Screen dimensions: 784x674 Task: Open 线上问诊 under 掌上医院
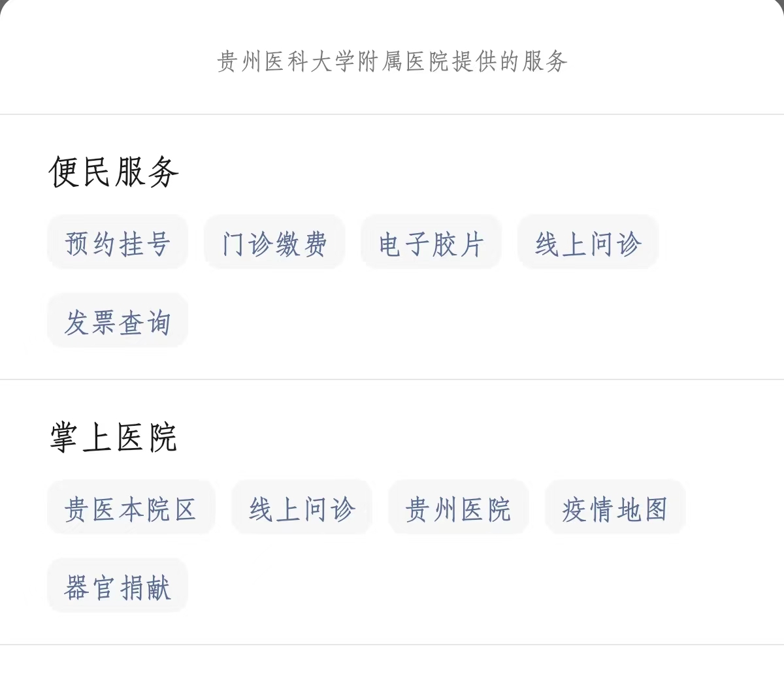301,507
